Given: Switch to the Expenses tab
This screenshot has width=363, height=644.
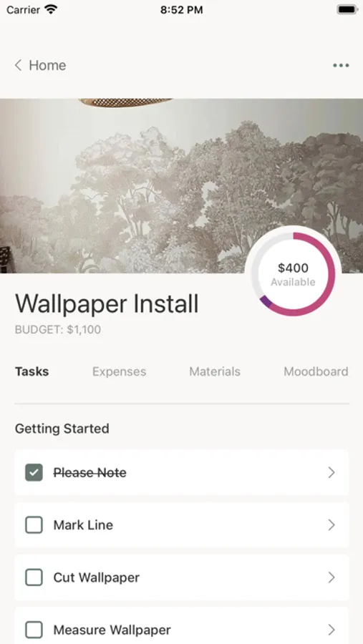Looking at the screenshot, I should pyautogui.click(x=120, y=371).
